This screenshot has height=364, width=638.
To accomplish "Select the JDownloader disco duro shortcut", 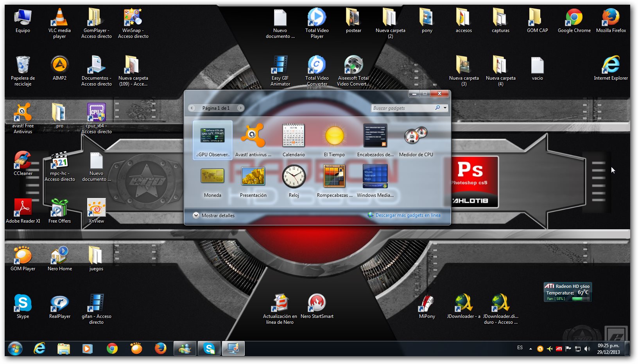I will coord(500,309).
